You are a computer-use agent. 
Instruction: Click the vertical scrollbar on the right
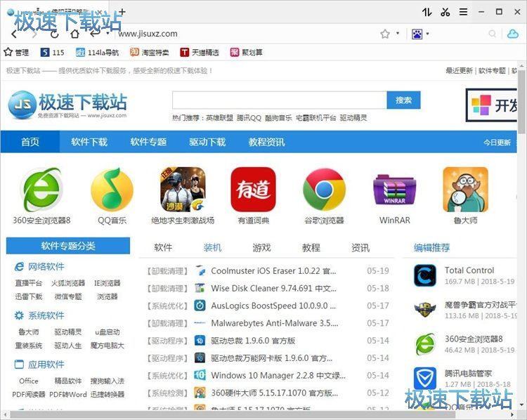[x=521, y=105]
